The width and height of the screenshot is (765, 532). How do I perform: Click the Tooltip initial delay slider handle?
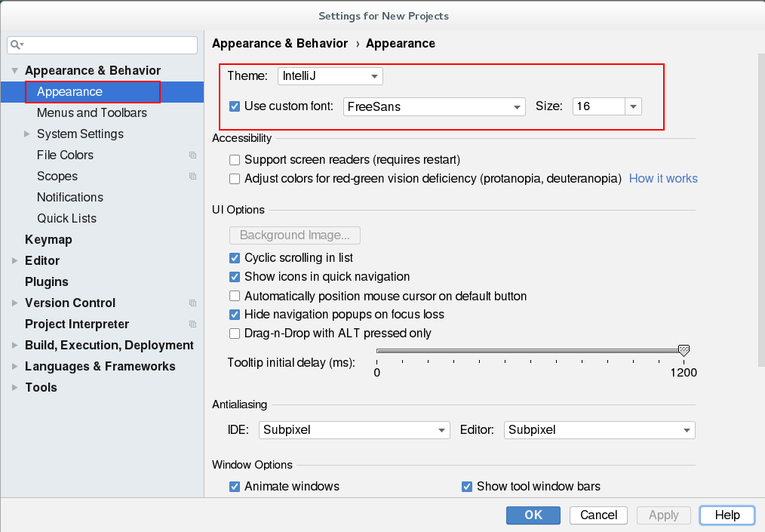684,350
